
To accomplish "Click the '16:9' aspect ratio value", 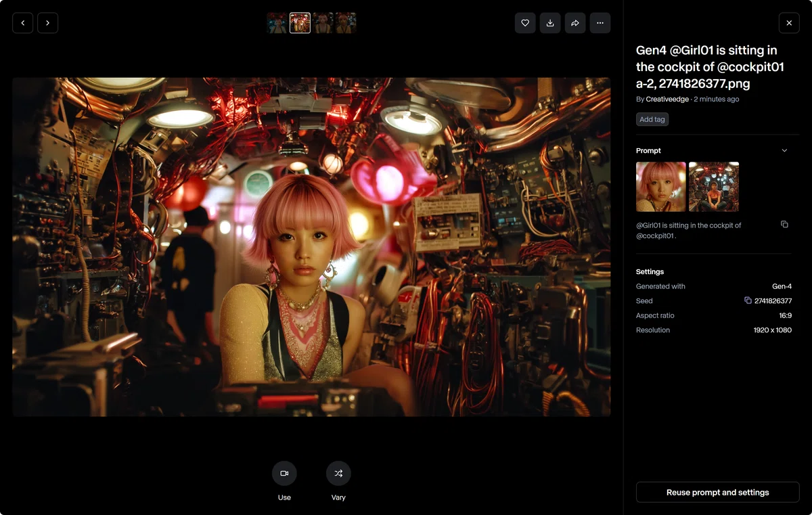I will (785, 315).
